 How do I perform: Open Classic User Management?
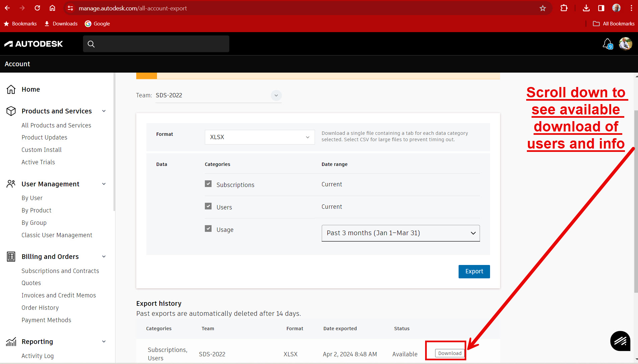tap(57, 235)
